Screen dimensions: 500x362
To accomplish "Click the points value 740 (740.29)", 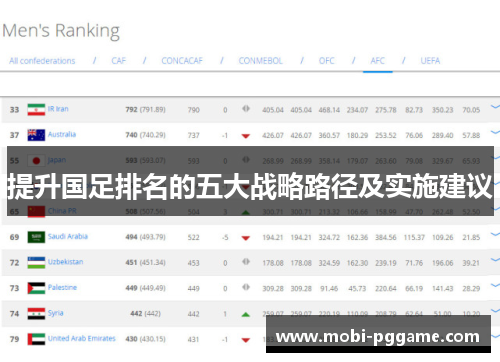I will (x=145, y=135).
